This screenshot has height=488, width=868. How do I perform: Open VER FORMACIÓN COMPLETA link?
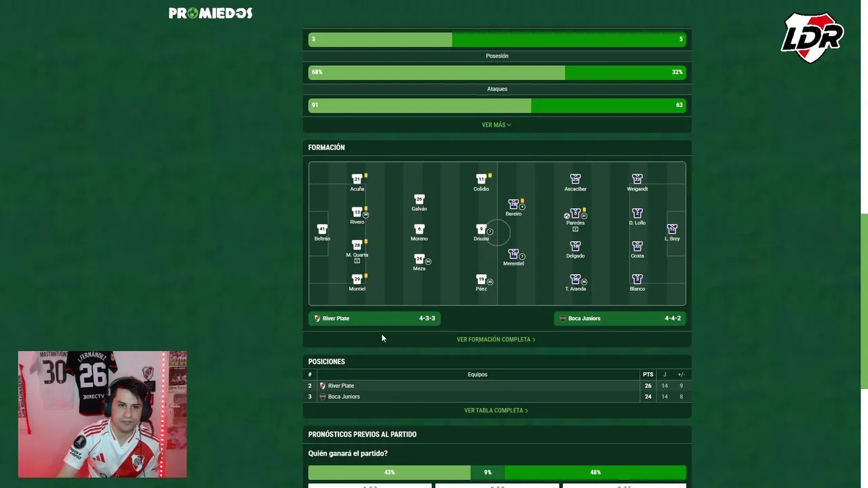(496, 340)
